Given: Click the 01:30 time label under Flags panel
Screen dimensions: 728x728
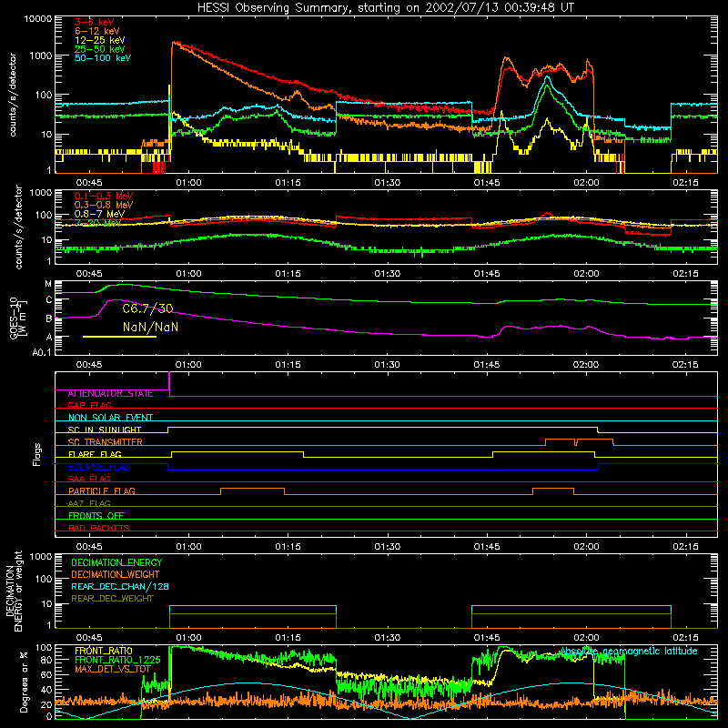Looking at the screenshot, I should 388,547.
